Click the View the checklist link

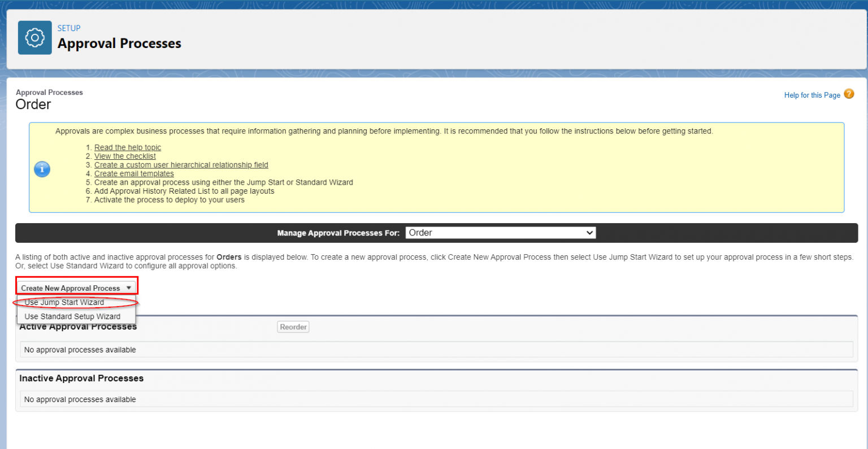point(125,156)
